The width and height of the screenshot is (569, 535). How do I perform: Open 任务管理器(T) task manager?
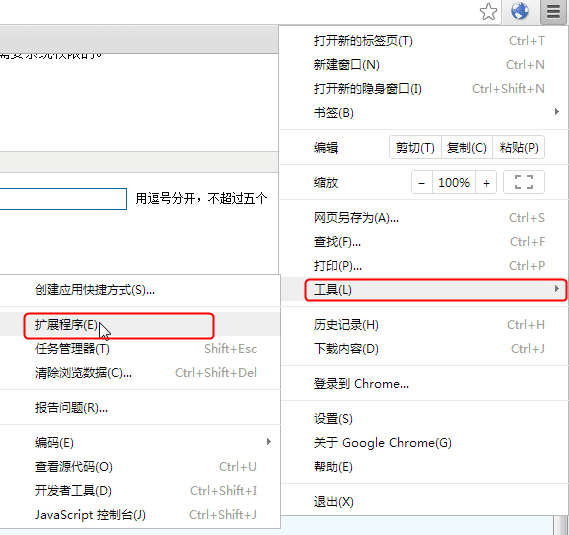click(x=140, y=348)
